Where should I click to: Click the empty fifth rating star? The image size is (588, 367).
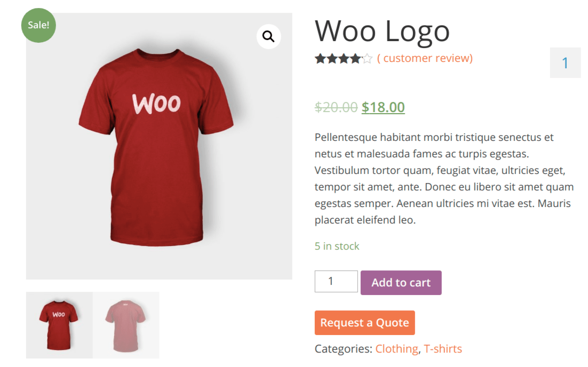pyautogui.click(x=367, y=59)
